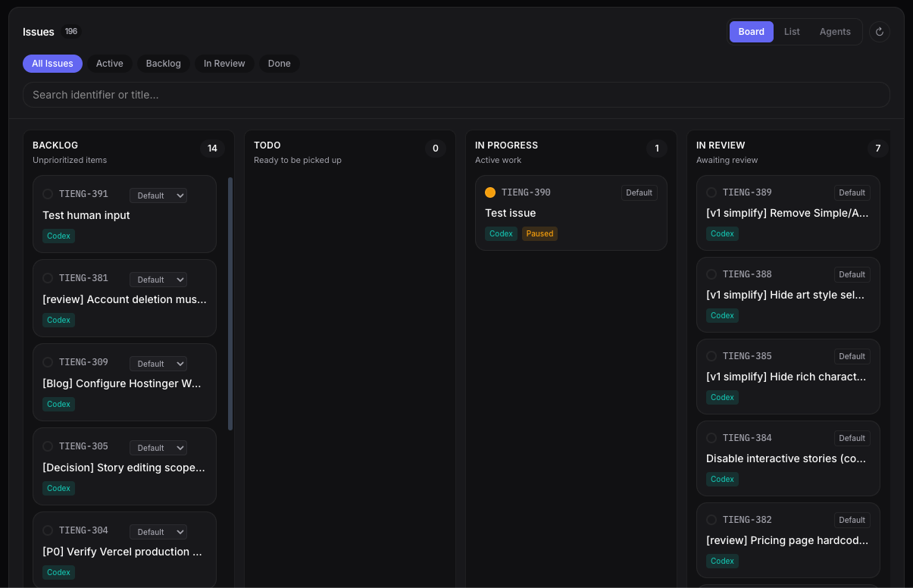Image resolution: width=913 pixels, height=588 pixels.
Task: Click the Codex badge on TIENG-385
Action: coord(722,397)
